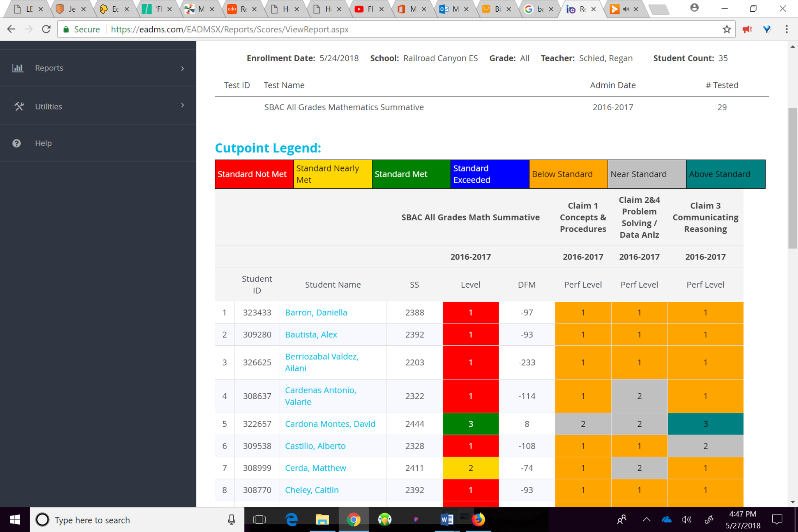Open Cardona Montes, David student link
Screen dimensions: 798x532
coord(330,424)
